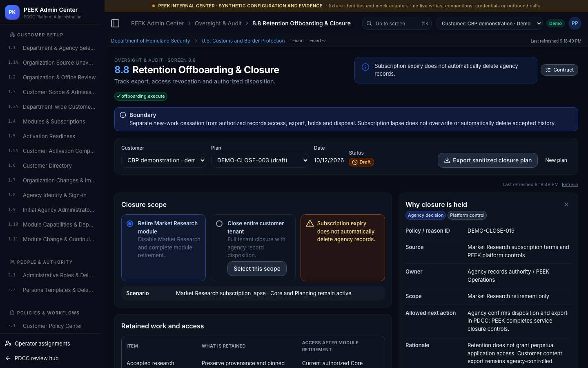
Task: Open Department of Homeland Security link
Action: (150, 41)
